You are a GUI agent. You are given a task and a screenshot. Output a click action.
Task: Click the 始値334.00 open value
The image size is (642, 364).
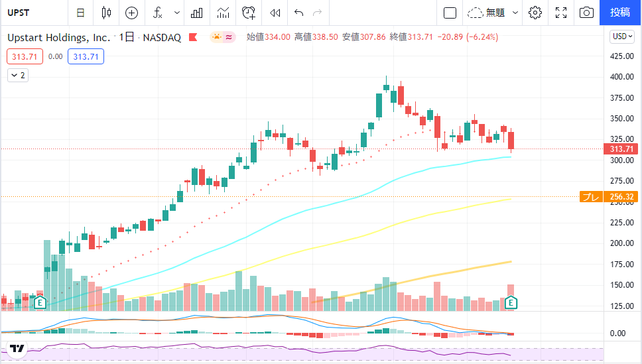[268, 37]
